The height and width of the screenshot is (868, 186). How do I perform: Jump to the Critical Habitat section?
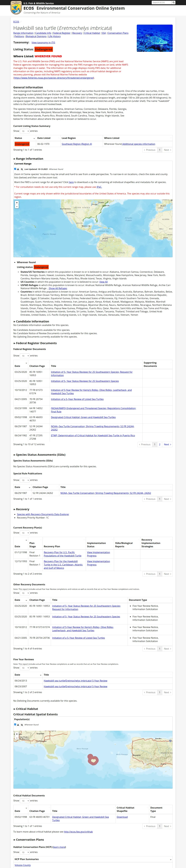(92, 33)
